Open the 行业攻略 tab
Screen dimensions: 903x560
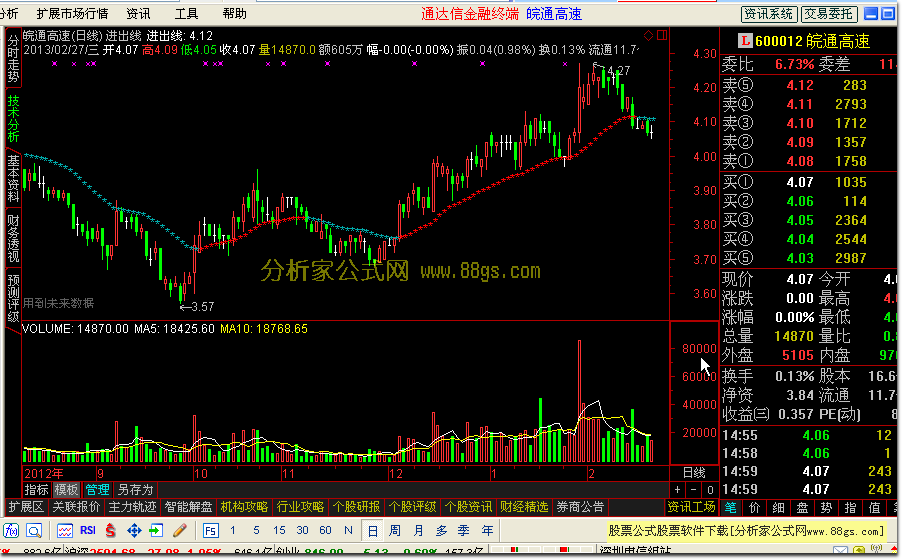300,507
